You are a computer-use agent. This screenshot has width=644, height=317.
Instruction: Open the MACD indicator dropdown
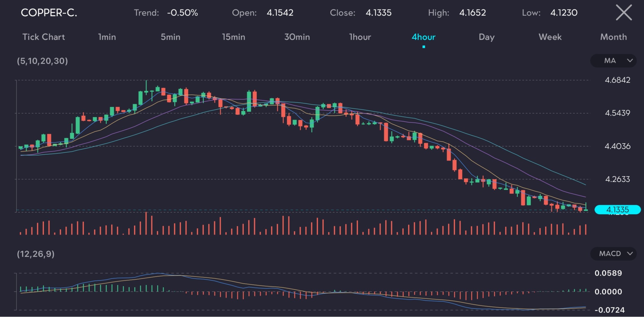[x=614, y=254]
